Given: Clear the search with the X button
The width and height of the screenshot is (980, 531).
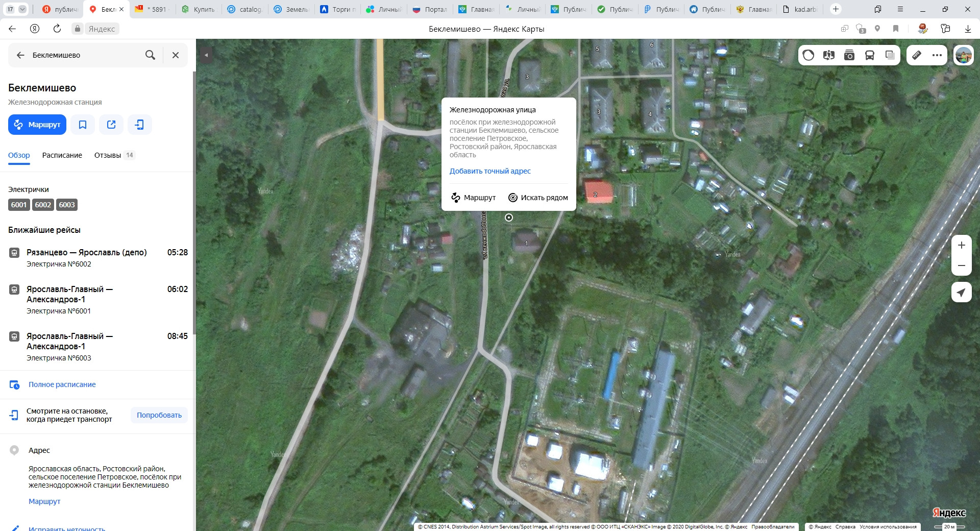Looking at the screenshot, I should tap(176, 55).
